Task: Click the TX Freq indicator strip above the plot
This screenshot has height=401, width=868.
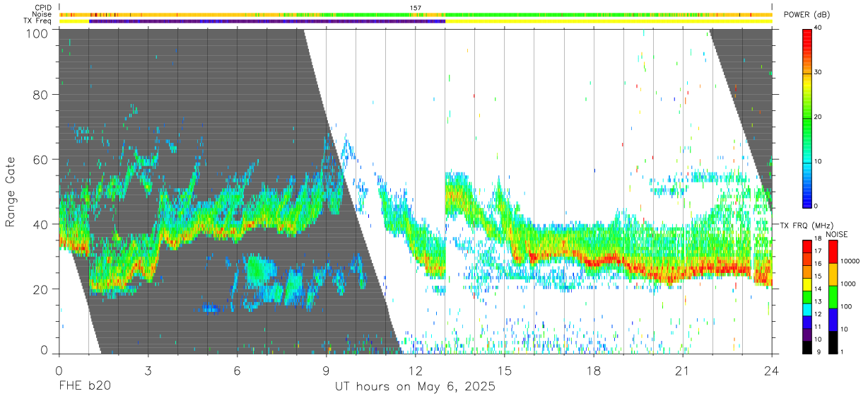Action: pos(416,21)
